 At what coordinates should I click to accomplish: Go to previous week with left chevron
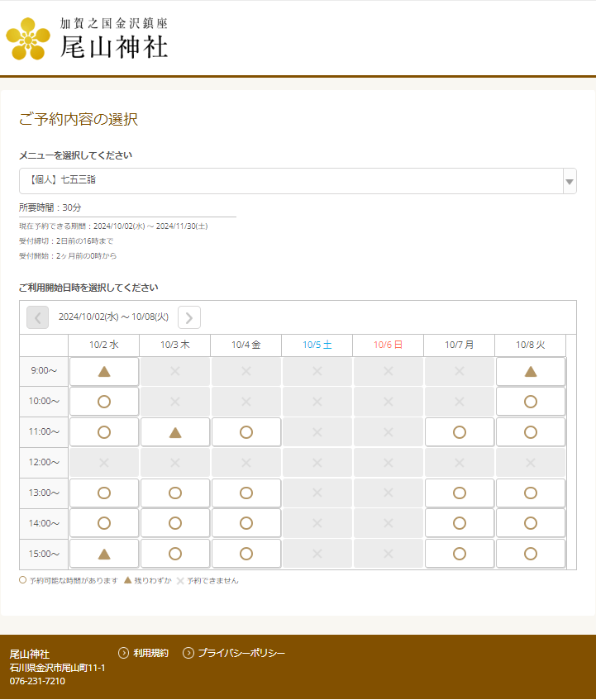[x=38, y=317]
